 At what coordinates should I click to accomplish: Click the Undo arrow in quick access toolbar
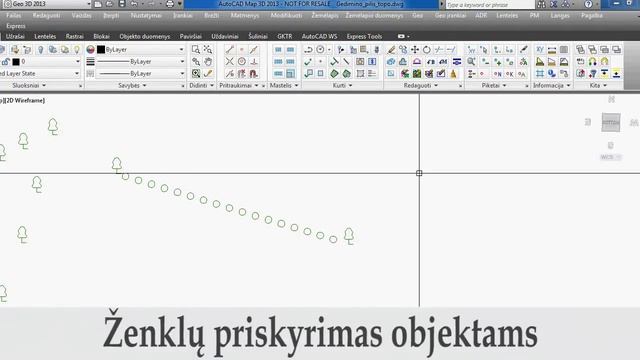134,4
